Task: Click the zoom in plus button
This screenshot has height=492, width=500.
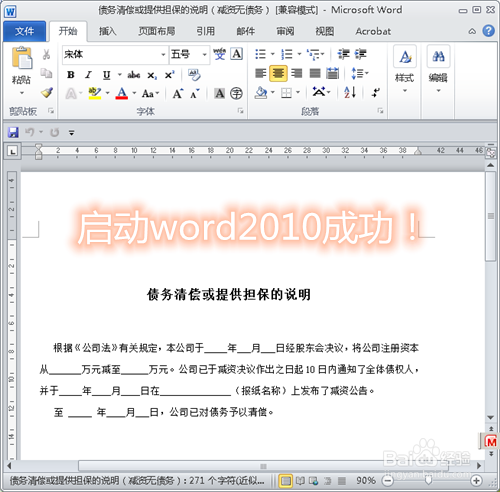Action: 476,480
